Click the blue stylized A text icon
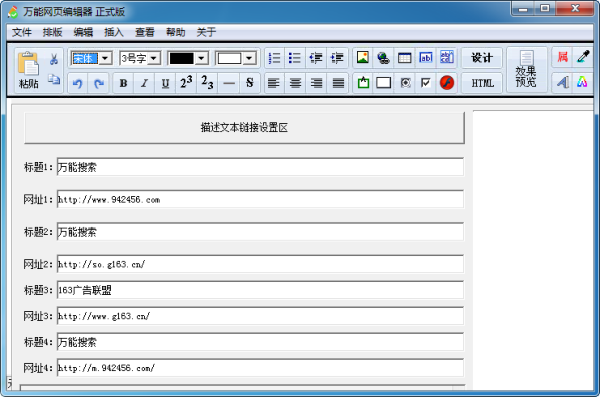Screen dimensions: 600x397 562,82
